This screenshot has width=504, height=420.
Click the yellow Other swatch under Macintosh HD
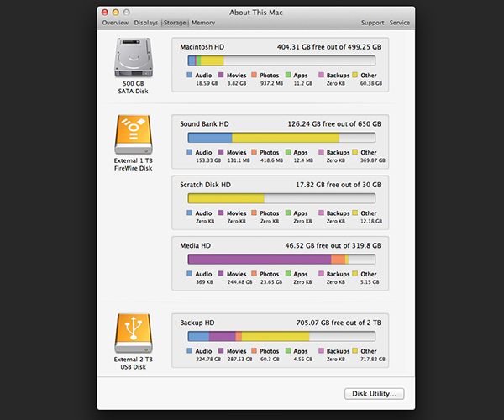[354, 75]
